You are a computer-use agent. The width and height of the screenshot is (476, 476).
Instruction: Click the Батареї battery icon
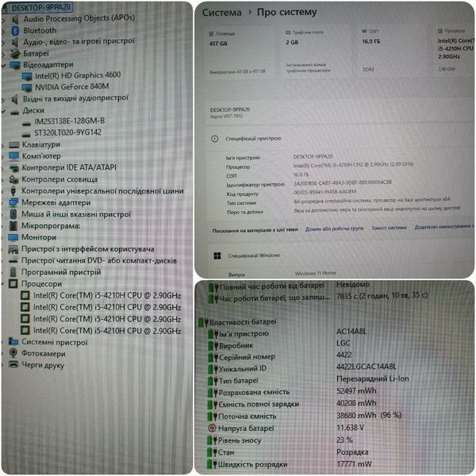click(14, 54)
